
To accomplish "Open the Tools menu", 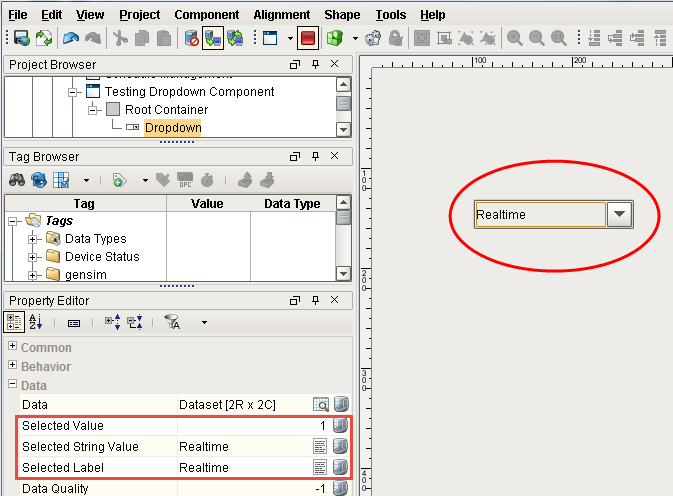I will click(391, 15).
